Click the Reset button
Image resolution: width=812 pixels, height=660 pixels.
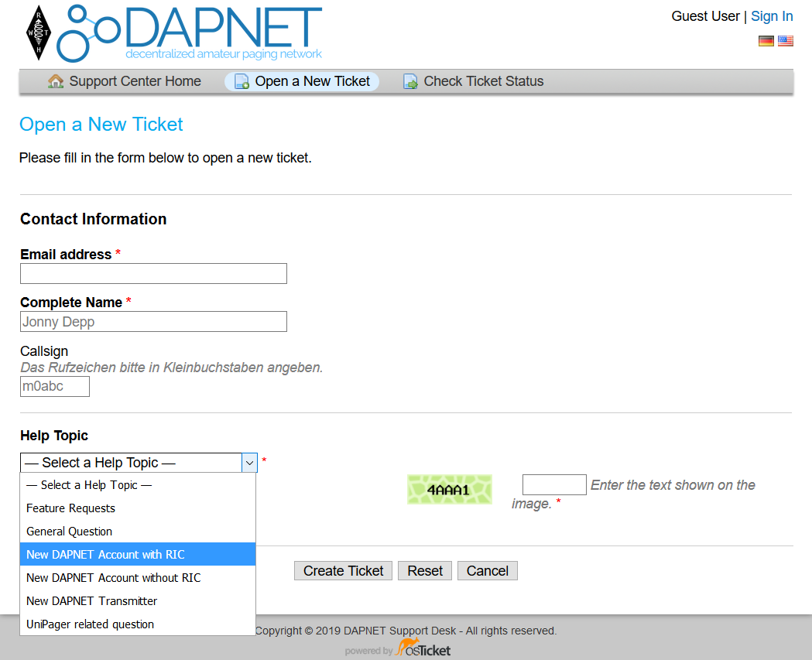(425, 571)
